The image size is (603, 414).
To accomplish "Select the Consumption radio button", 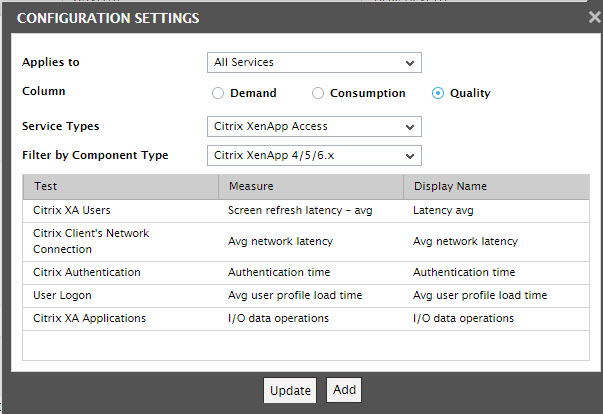I will [318, 93].
